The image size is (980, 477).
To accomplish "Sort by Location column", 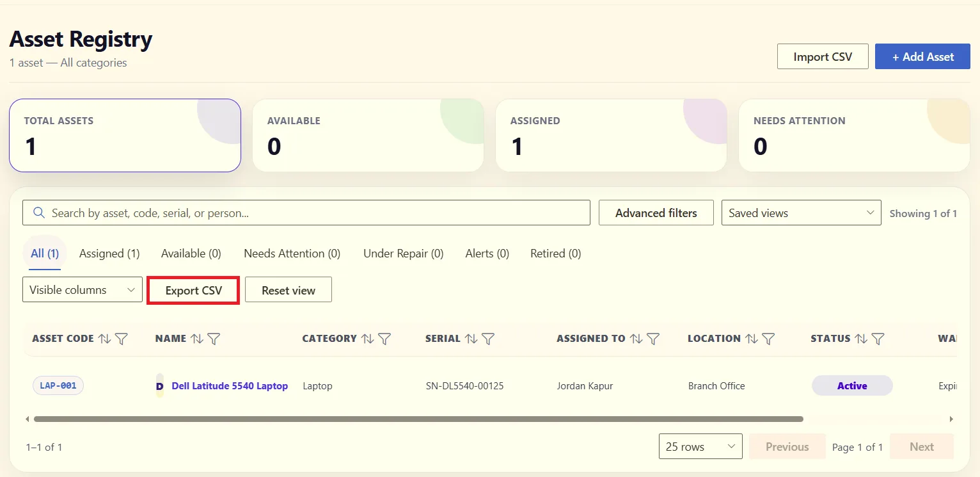I will coord(751,339).
